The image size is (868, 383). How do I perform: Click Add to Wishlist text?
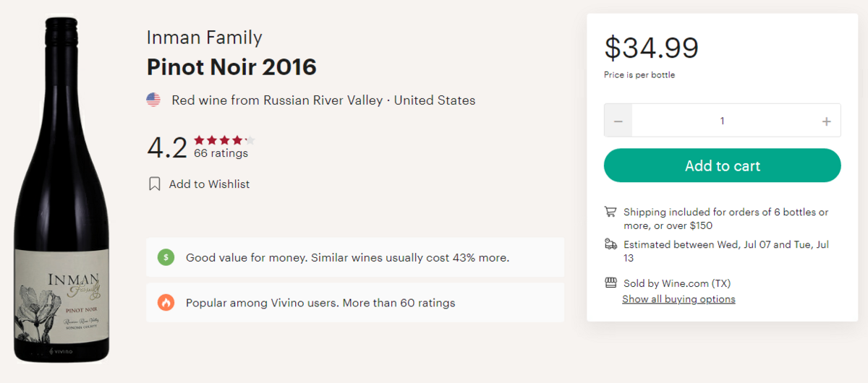pyautogui.click(x=209, y=184)
